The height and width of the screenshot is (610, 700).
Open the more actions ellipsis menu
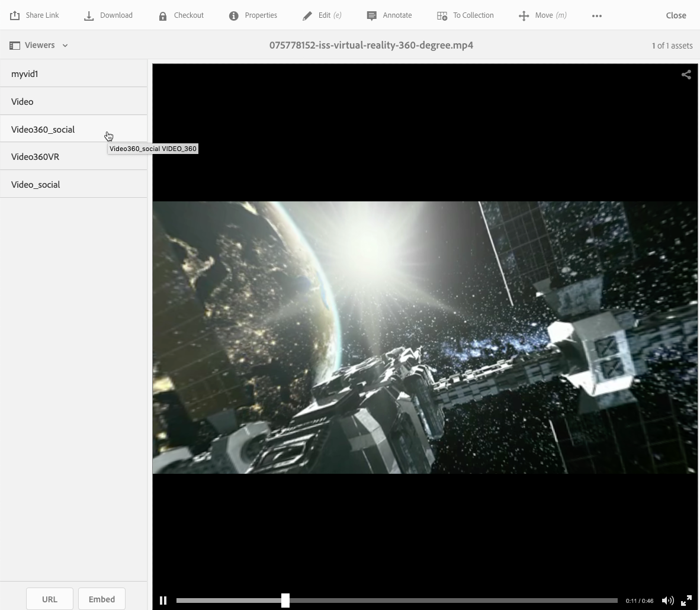(597, 16)
